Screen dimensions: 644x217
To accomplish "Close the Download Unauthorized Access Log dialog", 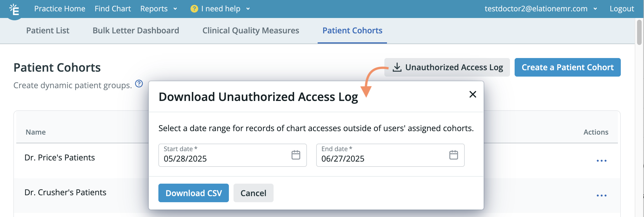I will coord(473,94).
